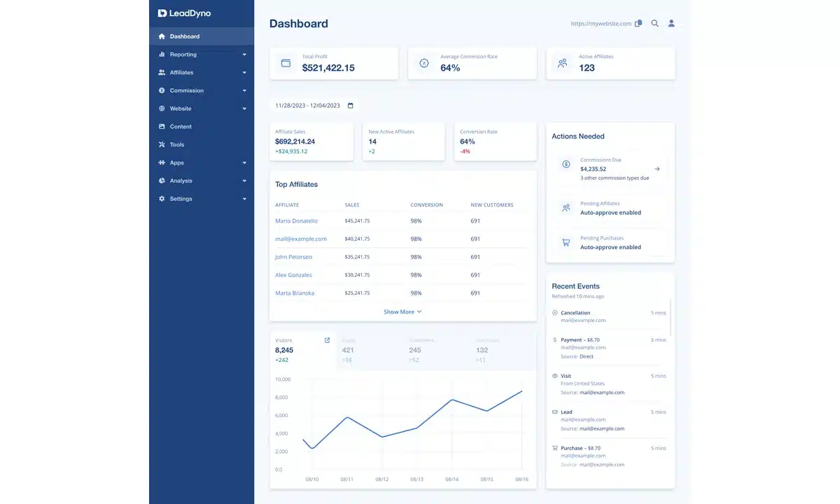
Task: Click the Reporting bar chart icon
Action: tap(162, 55)
